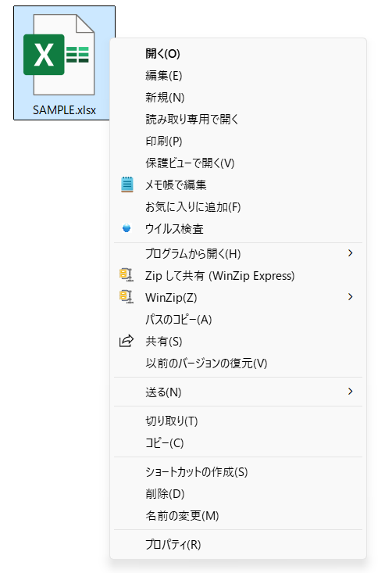Click the WinZip icon beside WinZip(Z)
The height and width of the screenshot is (573, 392).
(127, 297)
